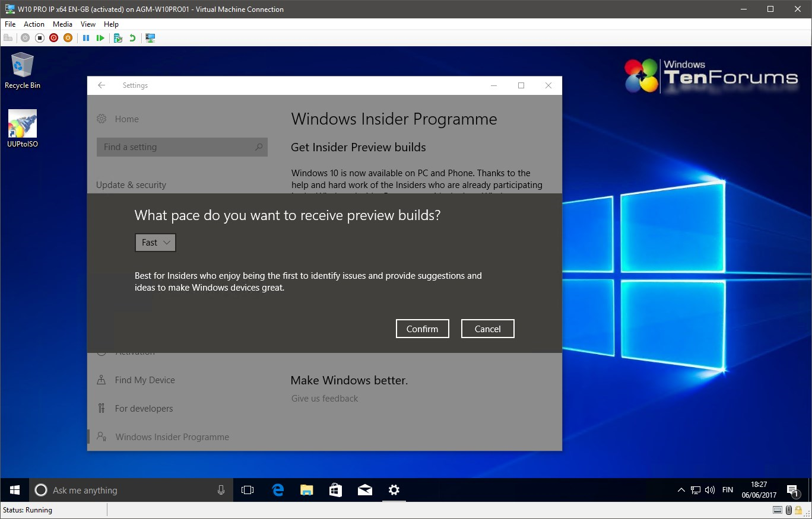This screenshot has height=519, width=812.
Task: Open the Recycle Bin desktop icon
Action: click(x=23, y=71)
